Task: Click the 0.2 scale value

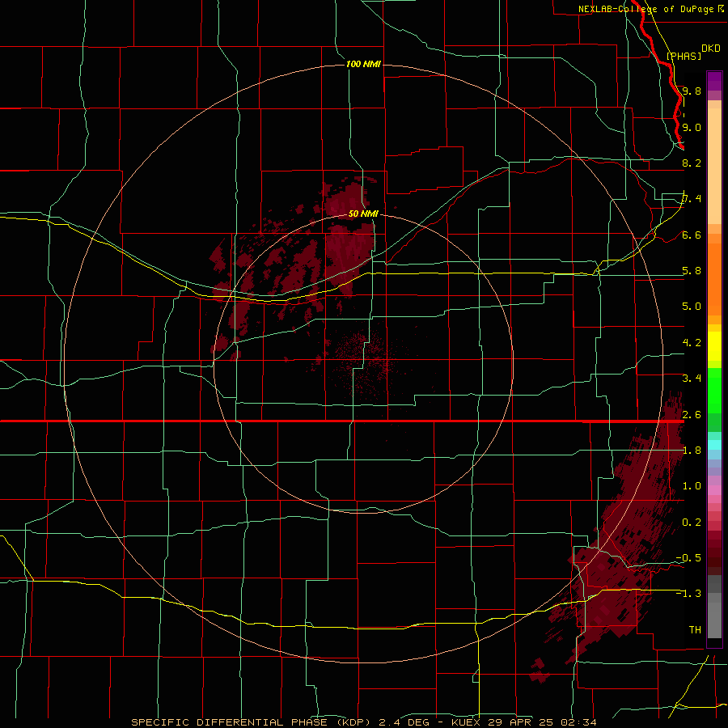Action: tap(692, 522)
